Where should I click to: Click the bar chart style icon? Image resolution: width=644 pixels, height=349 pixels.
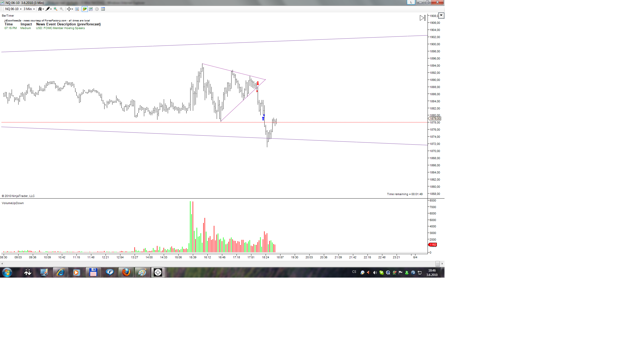[40, 9]
